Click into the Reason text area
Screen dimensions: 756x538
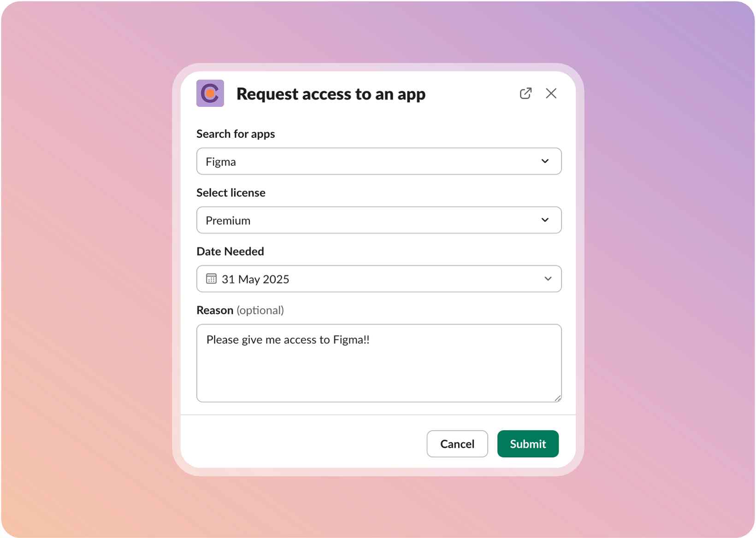[379, 363]
